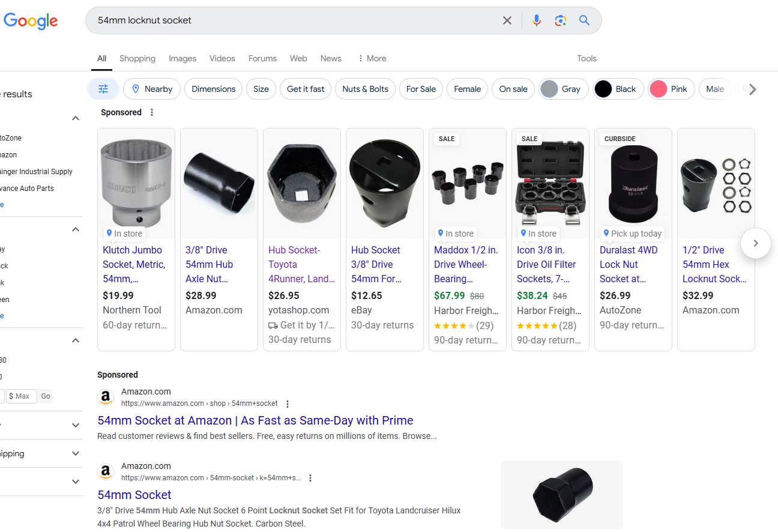Expand the sidebar section below the price Go button
Image resolution: width=778 pixels, height=532 pixels.
pyautogui.click(x=76, y=425)
